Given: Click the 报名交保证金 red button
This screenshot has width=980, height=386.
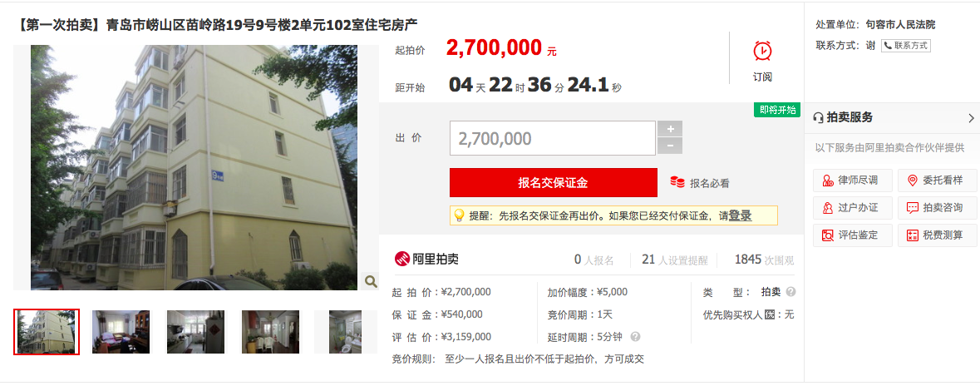Looking at the screenshot, I should pos(553,183).
